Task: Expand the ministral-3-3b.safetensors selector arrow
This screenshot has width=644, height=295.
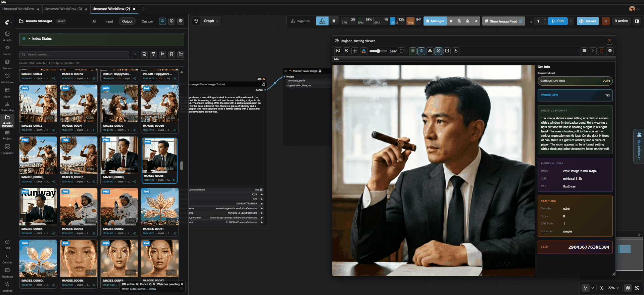Action: [x=262, y=213]
